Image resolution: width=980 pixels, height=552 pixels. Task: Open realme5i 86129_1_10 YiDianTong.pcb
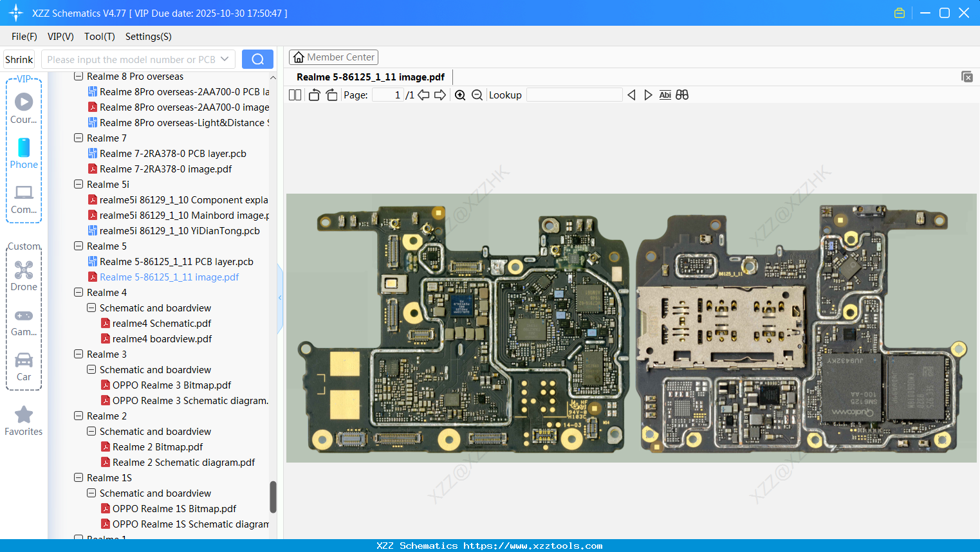[x=180, y=231]
